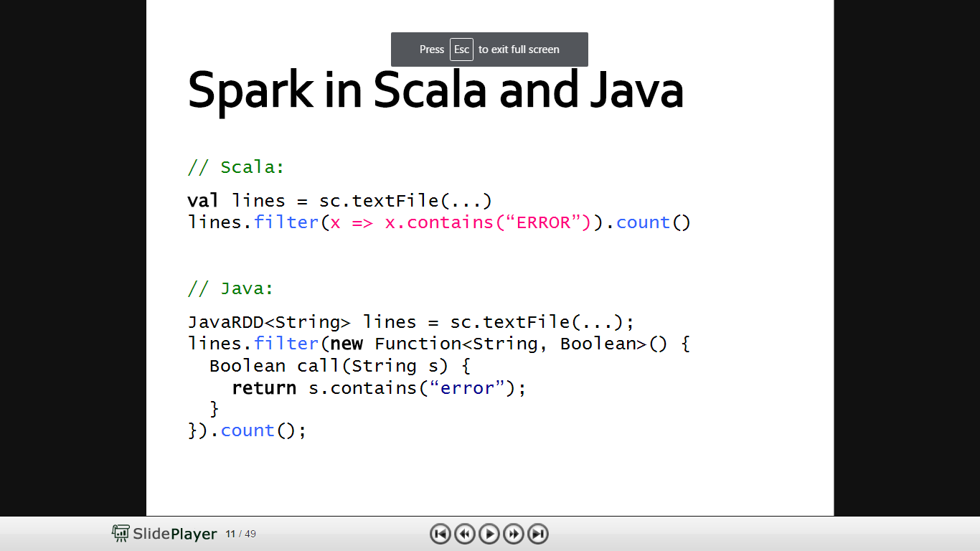Select the blue filter keyword in Scala code

coord(286,222)
